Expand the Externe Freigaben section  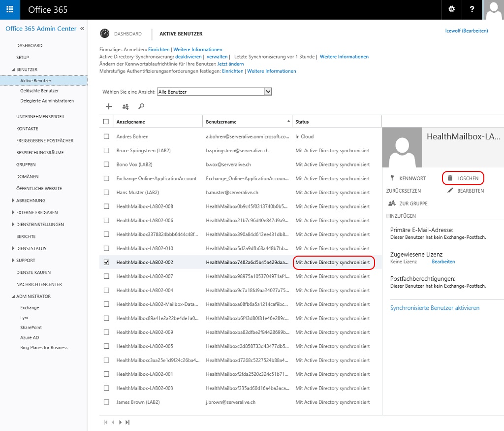[x=13, y=212]
